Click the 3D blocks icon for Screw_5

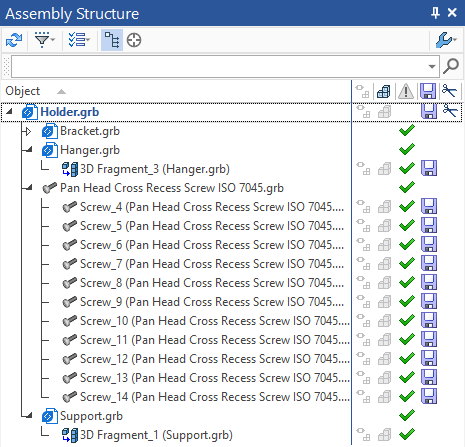pos(384,226)
